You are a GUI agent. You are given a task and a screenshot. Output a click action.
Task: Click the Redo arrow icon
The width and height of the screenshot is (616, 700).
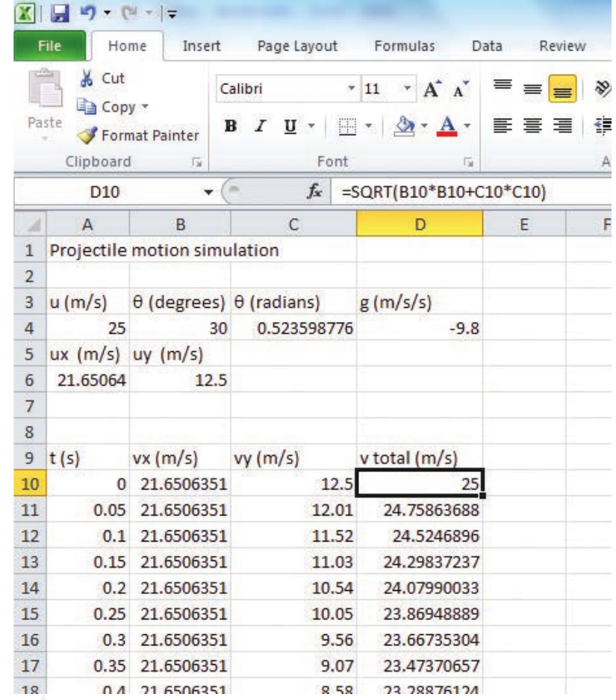pos(129,13)
